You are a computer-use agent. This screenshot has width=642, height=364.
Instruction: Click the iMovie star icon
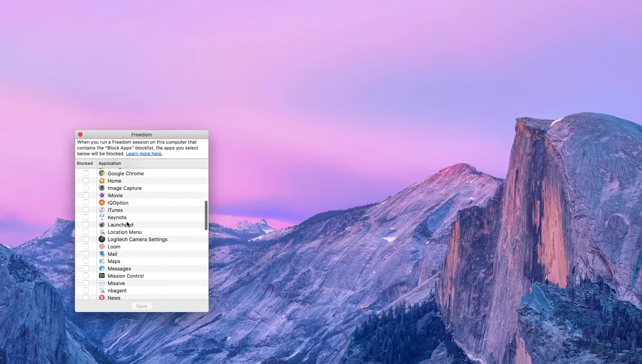102,195
